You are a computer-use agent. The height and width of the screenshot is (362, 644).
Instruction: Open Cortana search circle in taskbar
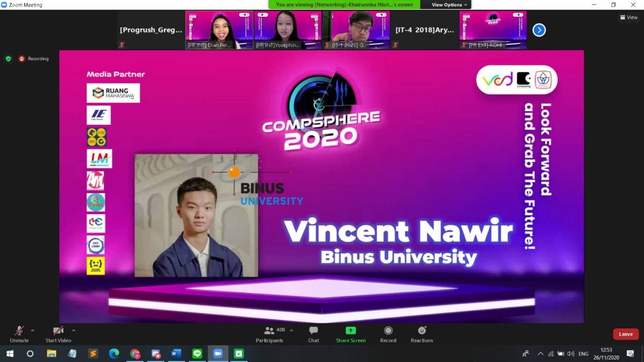point(30,353)
